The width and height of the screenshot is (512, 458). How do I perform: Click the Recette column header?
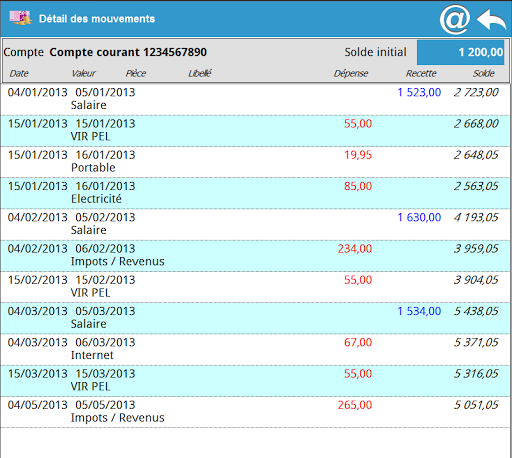click(x=421, y=73)
